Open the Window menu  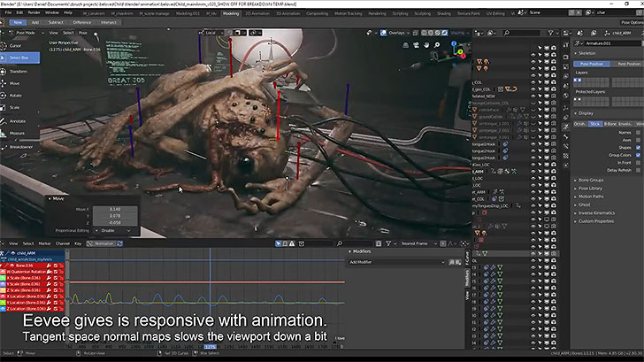(51, 12)
